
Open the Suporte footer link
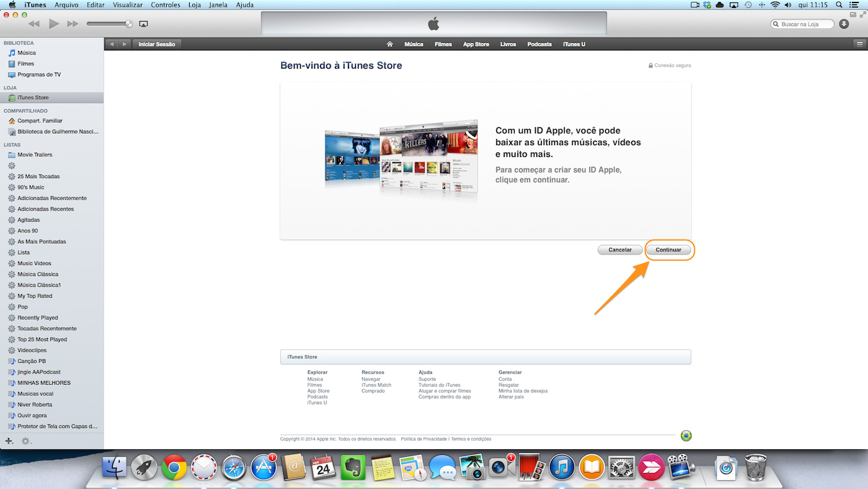coord(427,379)
